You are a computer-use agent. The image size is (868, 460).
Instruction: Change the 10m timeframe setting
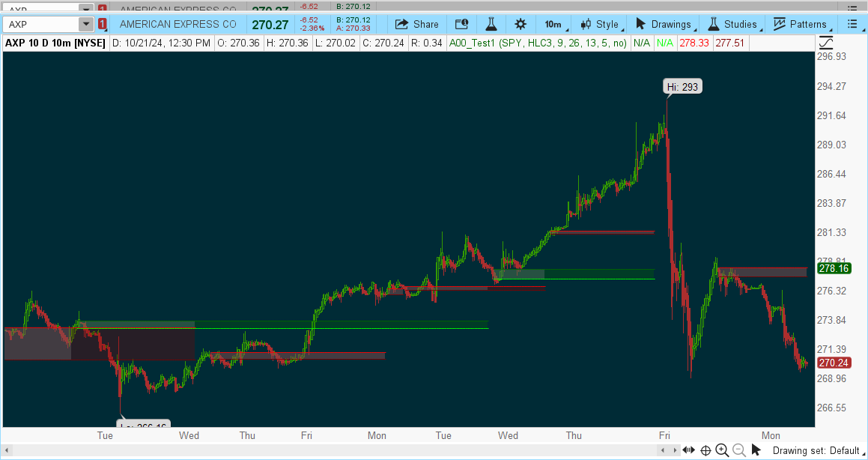[x=553, y=25]
